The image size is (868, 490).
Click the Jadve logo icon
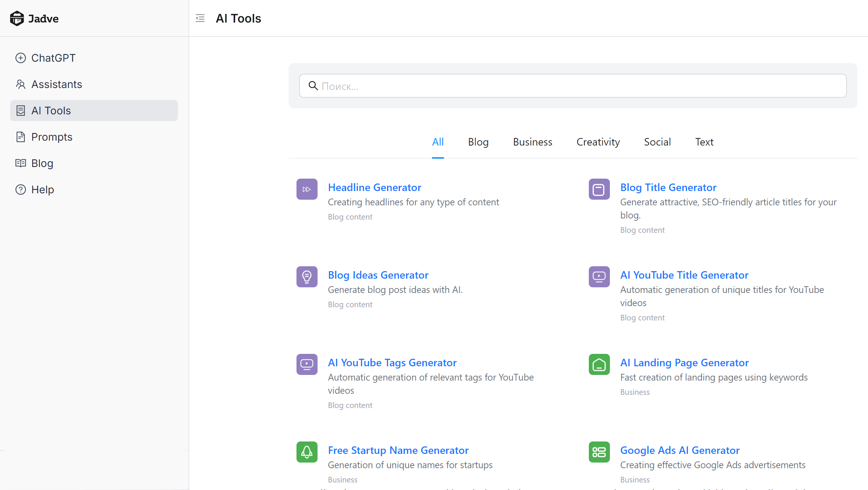[17, 18]
